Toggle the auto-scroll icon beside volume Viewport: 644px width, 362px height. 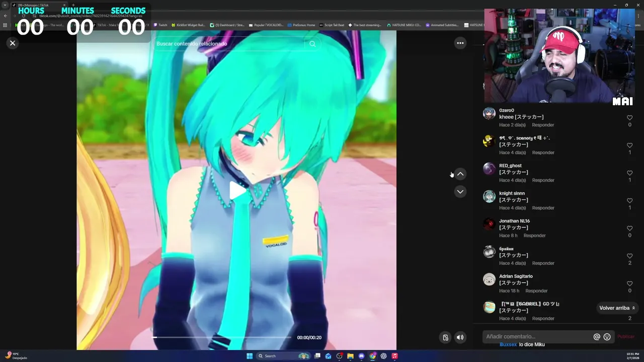coord(445,337)
